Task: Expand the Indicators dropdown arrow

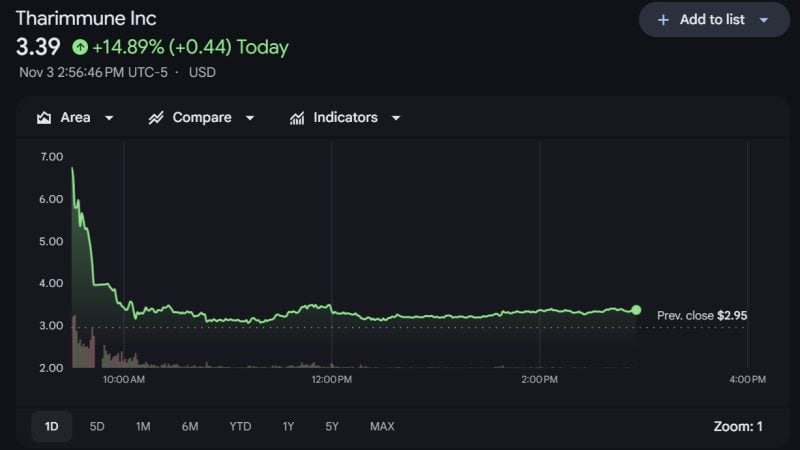Action: [396, 118]
